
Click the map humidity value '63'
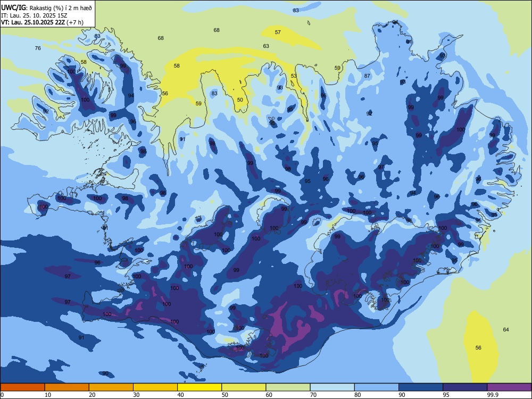[x=266, y=46]
